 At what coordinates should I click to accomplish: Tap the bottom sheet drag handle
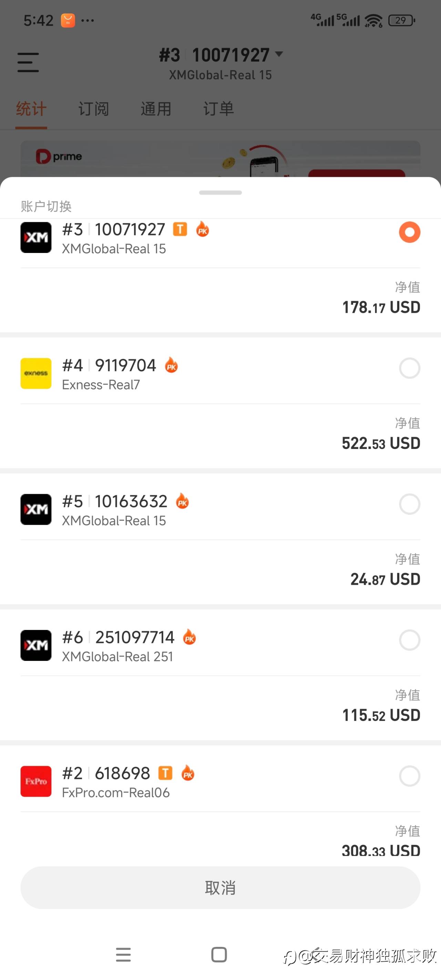[220, 193]
